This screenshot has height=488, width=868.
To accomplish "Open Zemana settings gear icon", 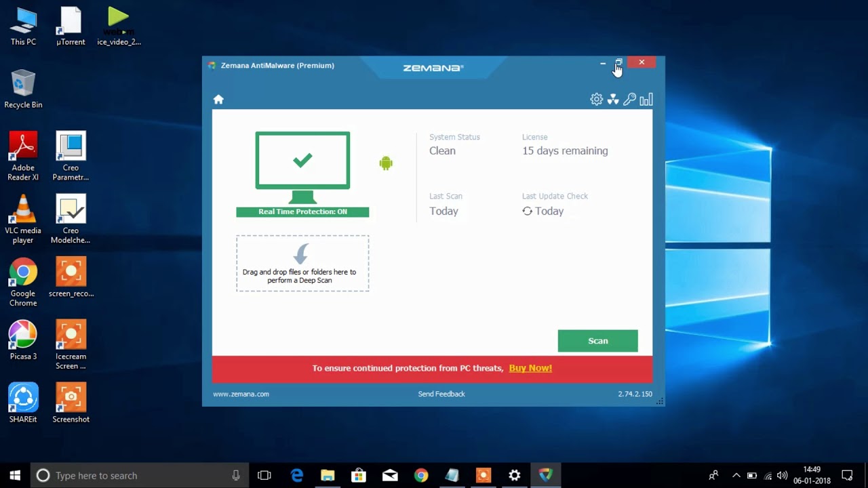I will click(x=596, y=100).
